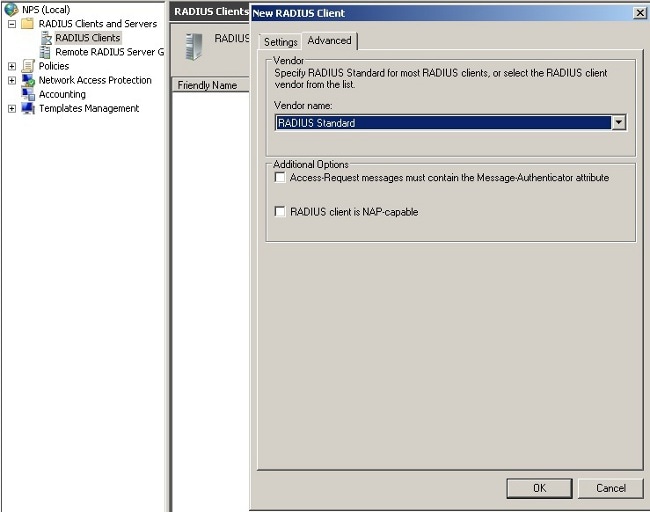The height and width of the screenshot is (512, 650).
Task: Check RADIUS client is NAP-capable
Action: point(280,212)
